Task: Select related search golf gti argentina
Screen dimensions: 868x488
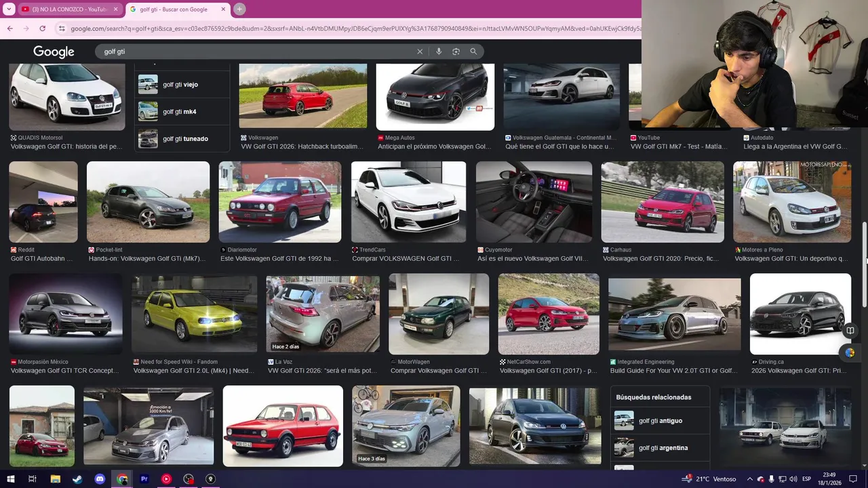Action: [x=660, y=448]
